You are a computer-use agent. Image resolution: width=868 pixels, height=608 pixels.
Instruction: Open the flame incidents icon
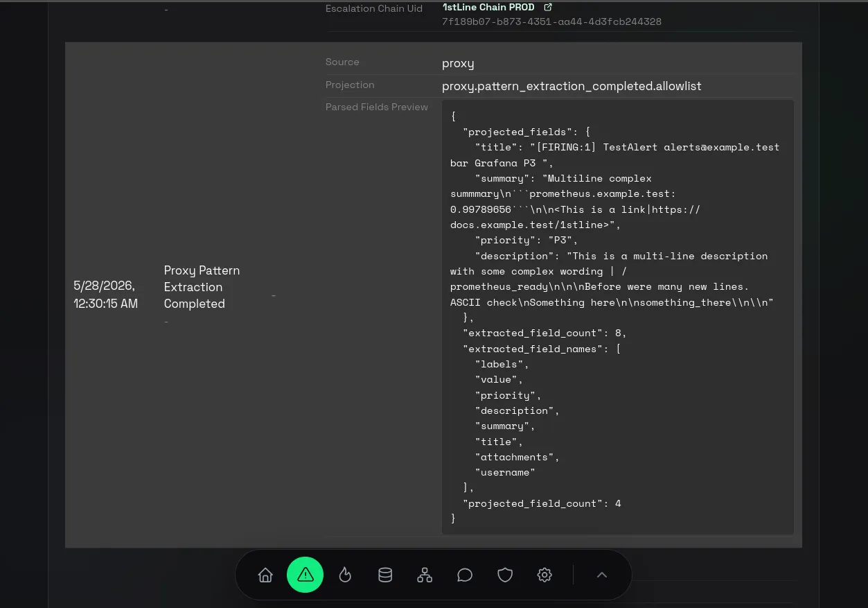coord(345,575)
